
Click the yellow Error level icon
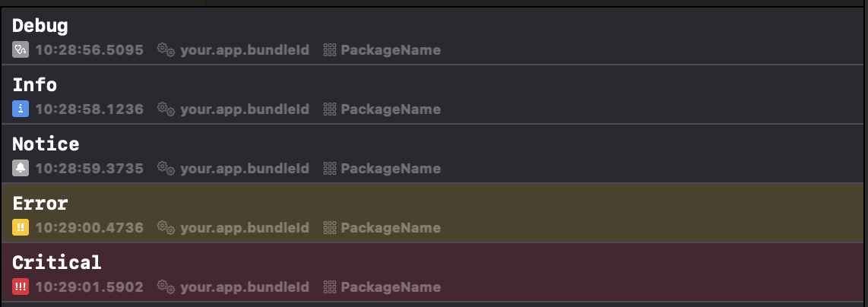(21, 227)
